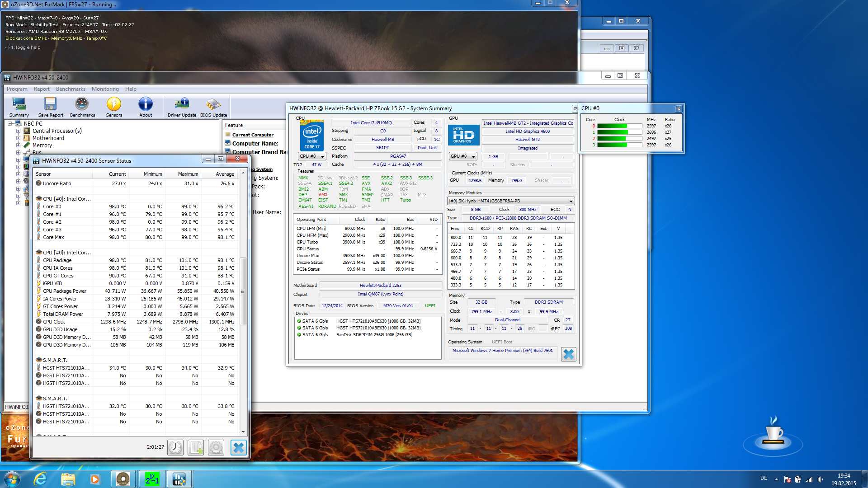Open the Help menu
This screenshot has height=488, width=868.
point(131,89)
